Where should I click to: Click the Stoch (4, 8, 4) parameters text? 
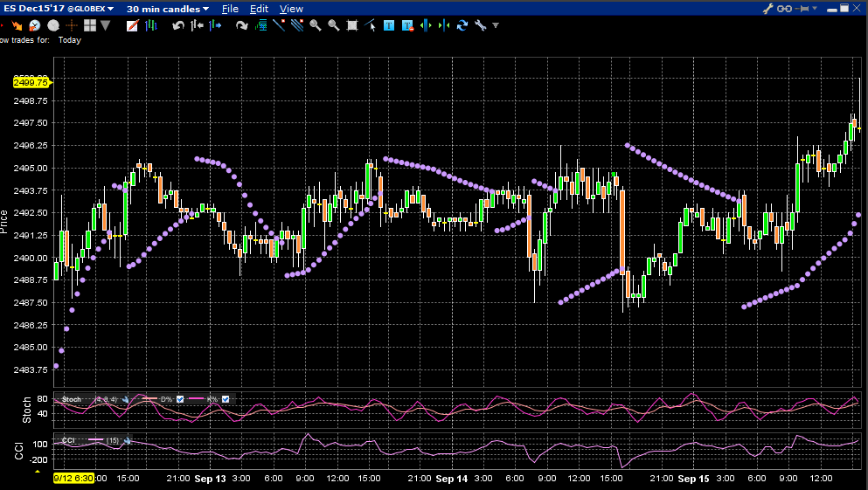(x=107, y=399)
